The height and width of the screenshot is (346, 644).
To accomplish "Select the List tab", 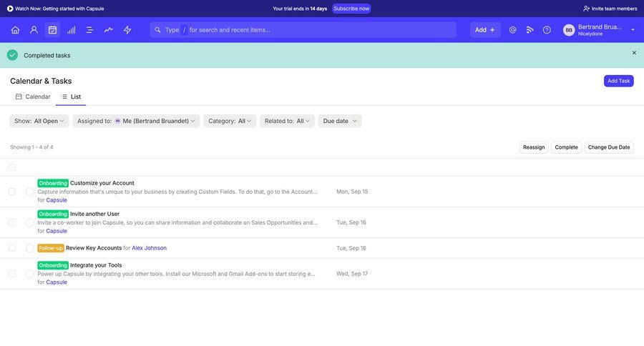I will click(x=71, y=97).
